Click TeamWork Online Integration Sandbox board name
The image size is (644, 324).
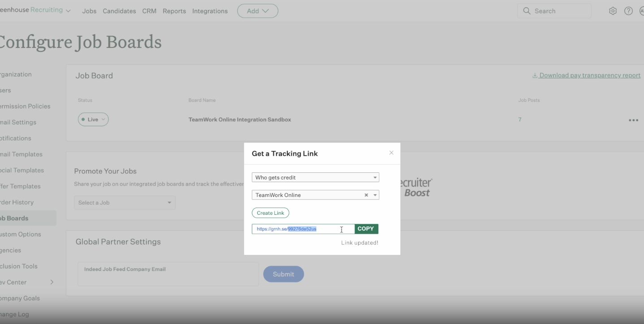coord(240,119)
